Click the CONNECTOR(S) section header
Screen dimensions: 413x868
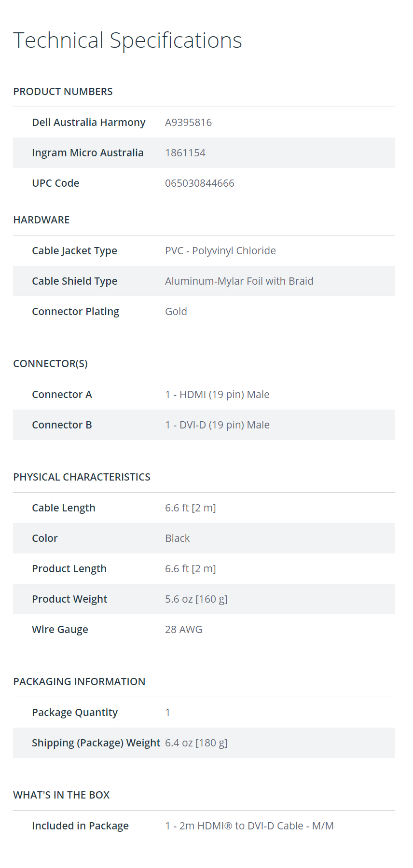click(51, 364)
